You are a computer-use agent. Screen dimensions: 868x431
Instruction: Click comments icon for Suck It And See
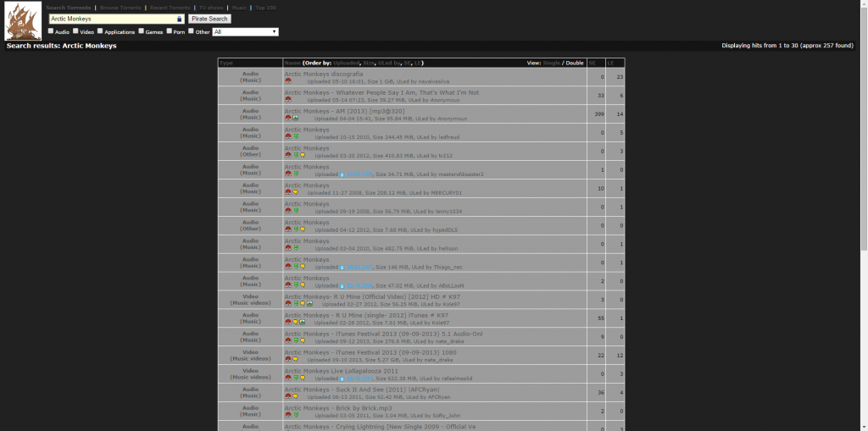[x=296, y=396]
